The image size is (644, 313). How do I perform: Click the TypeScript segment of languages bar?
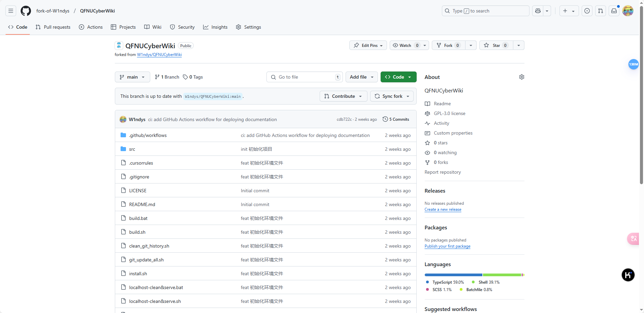pyautogui.click(x=453, y=275)
